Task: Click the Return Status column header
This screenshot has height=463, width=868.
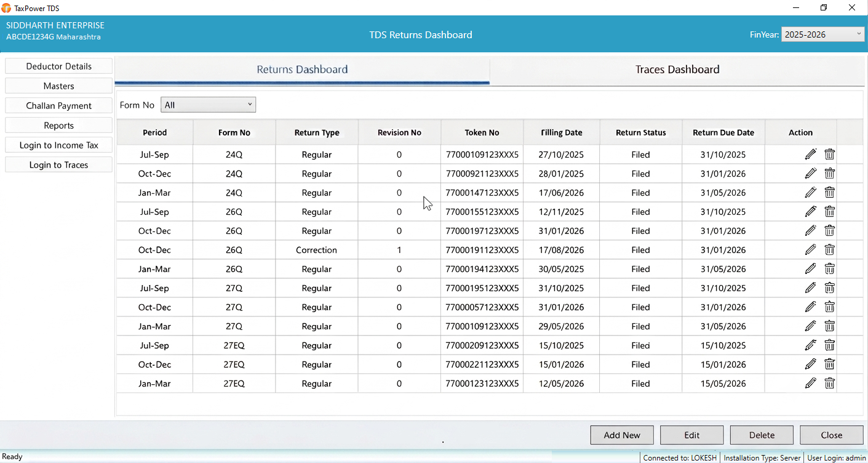Action: (x=641, y=132)
